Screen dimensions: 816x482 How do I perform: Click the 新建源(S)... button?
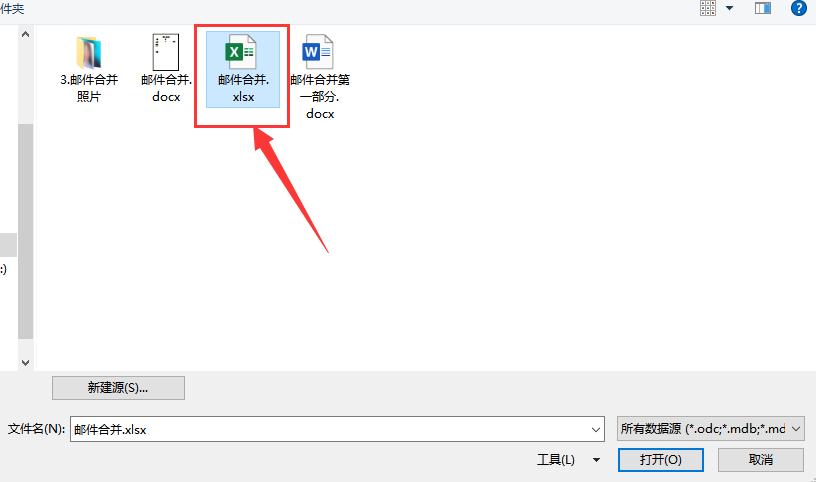(118, 388)
